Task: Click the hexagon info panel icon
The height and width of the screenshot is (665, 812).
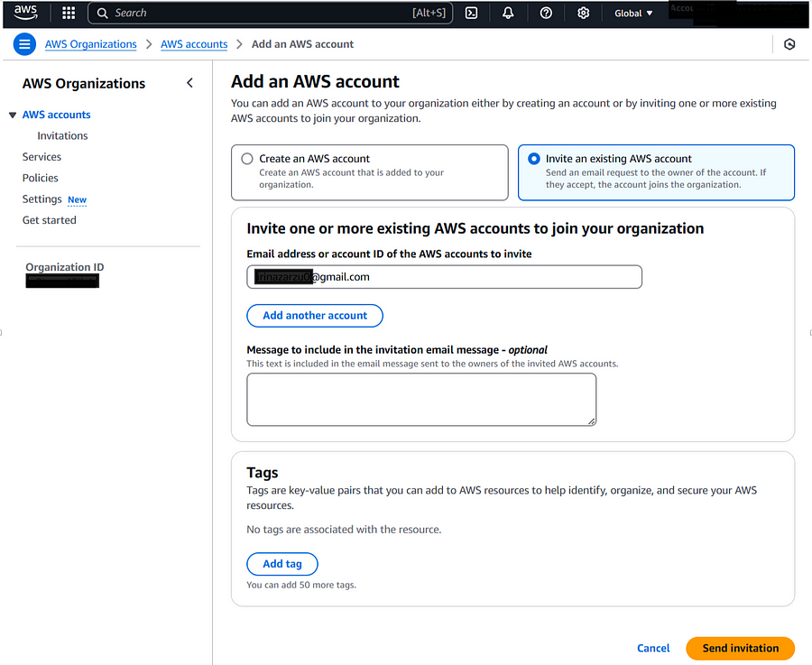Action: (x=789, y=44)
